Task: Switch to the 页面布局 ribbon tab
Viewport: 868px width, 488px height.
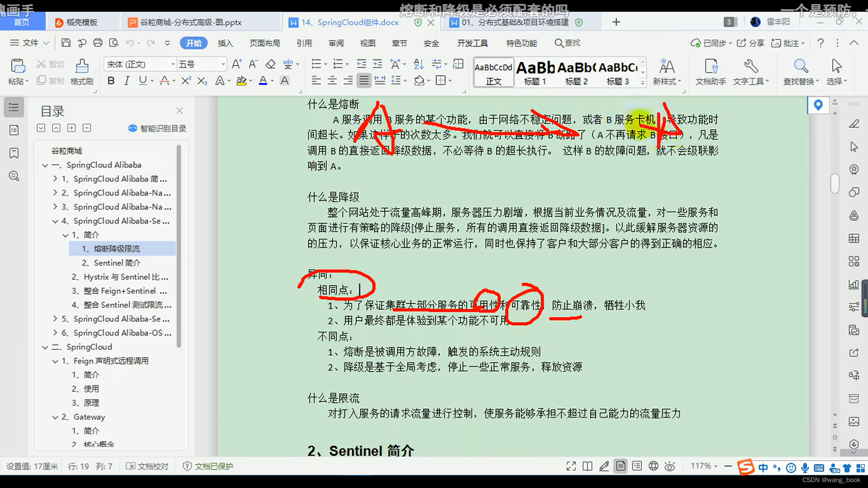Action: (264, 43)
